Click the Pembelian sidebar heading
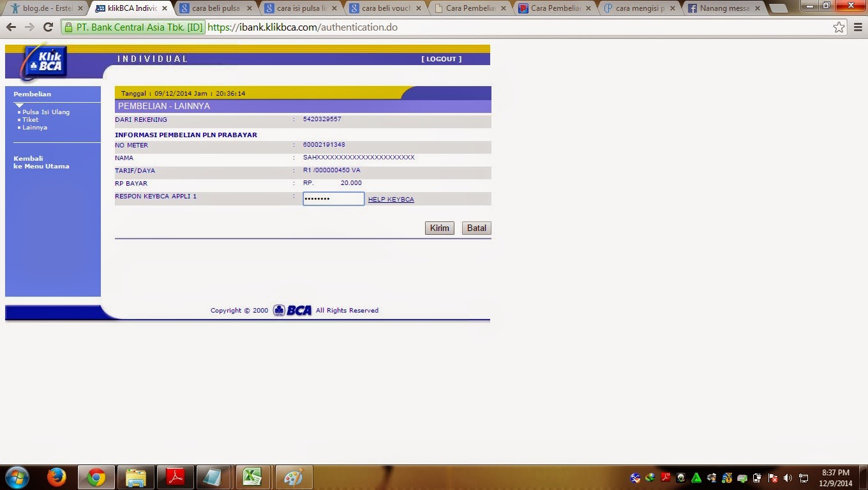 click(32, 94)
